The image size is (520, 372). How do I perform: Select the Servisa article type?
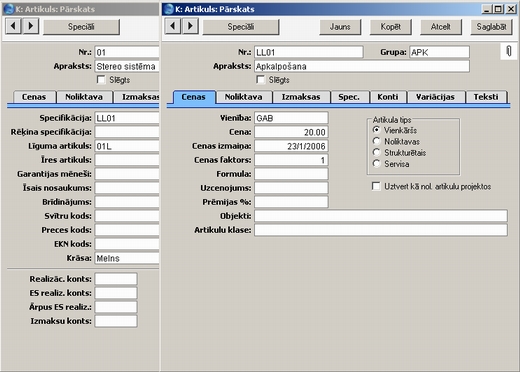click(x=376, y=164)
